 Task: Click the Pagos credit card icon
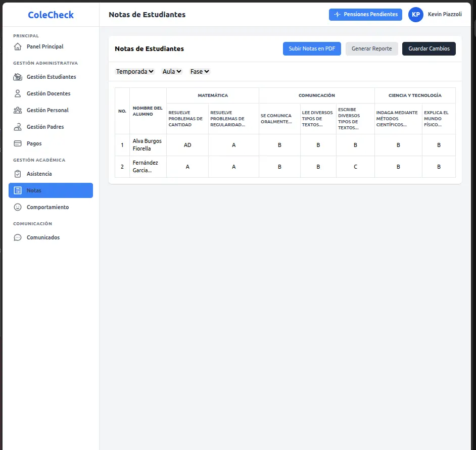click(18, 143)
